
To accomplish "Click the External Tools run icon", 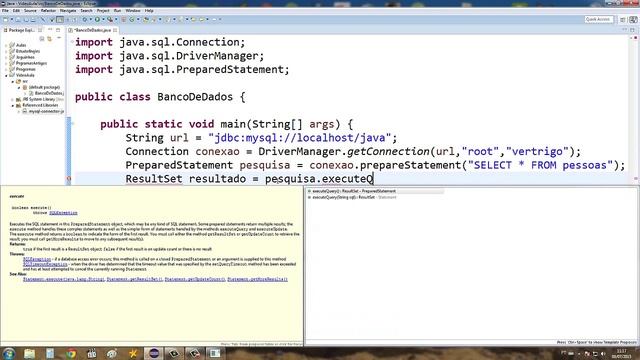I will (110, 20).
